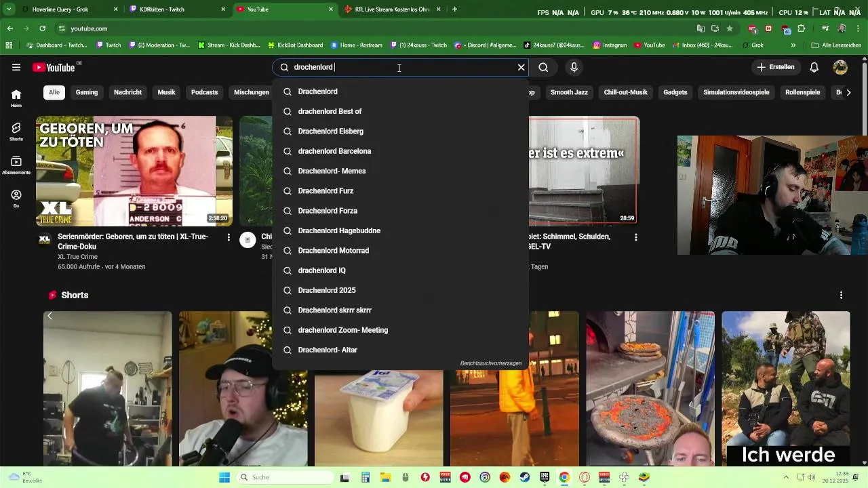The image size is (868, 488).
Task: Open the Windows Start menu
Action: pos(224,477)
